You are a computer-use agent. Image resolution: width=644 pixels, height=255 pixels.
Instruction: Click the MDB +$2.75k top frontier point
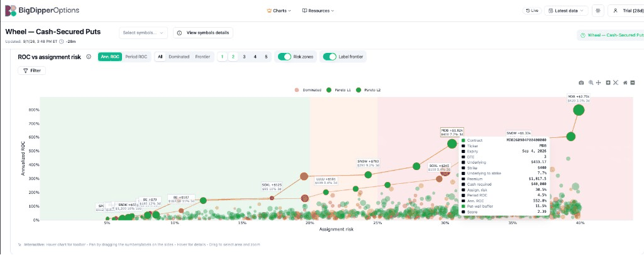point(579,110)
